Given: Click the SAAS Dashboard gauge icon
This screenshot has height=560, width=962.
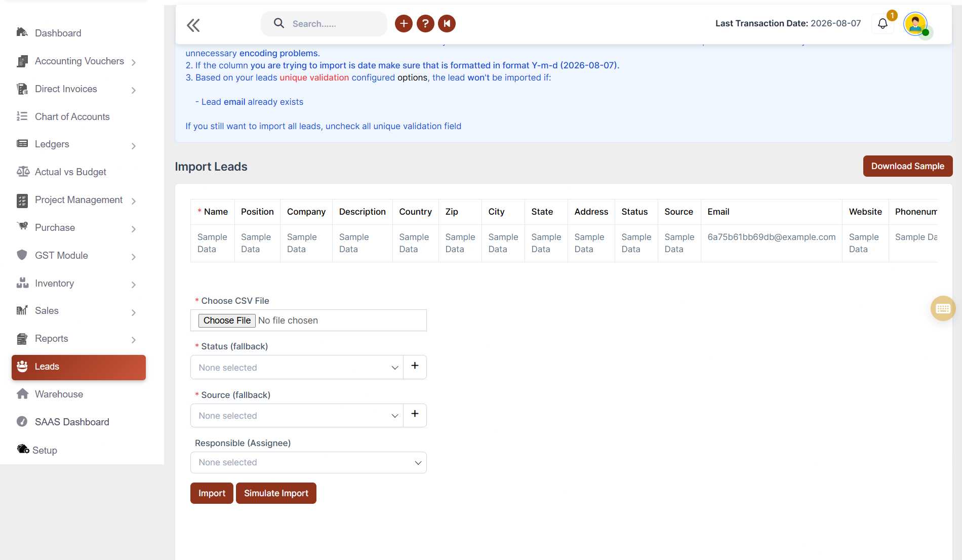Looking at the screenshot, I should (22, 421).
